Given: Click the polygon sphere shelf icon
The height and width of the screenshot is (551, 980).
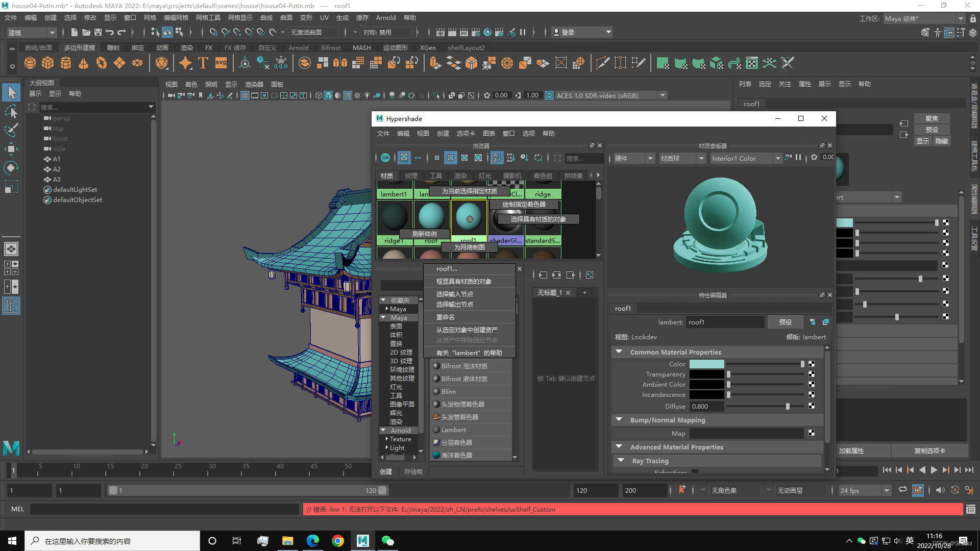Looking at the screenshot, I should tap(30, 63).
